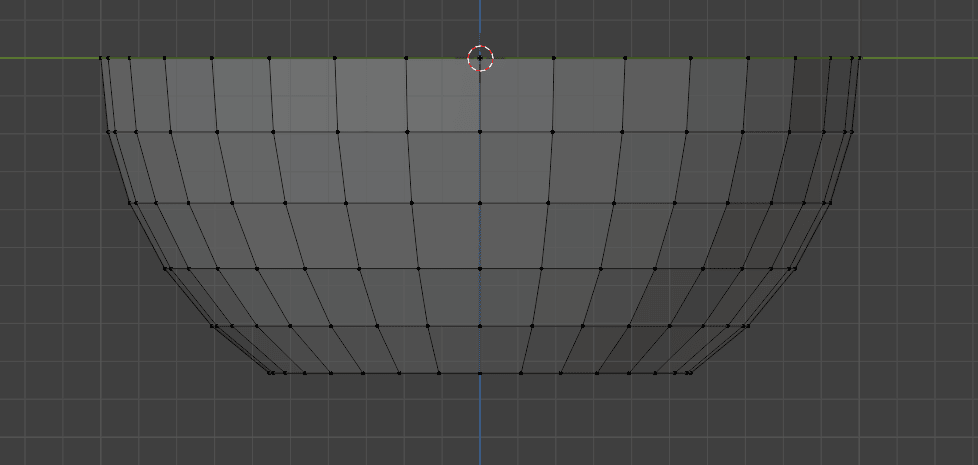Click the 3D cursor at rim center
This screenshot has height=465, width=978.
coord(480,58)
